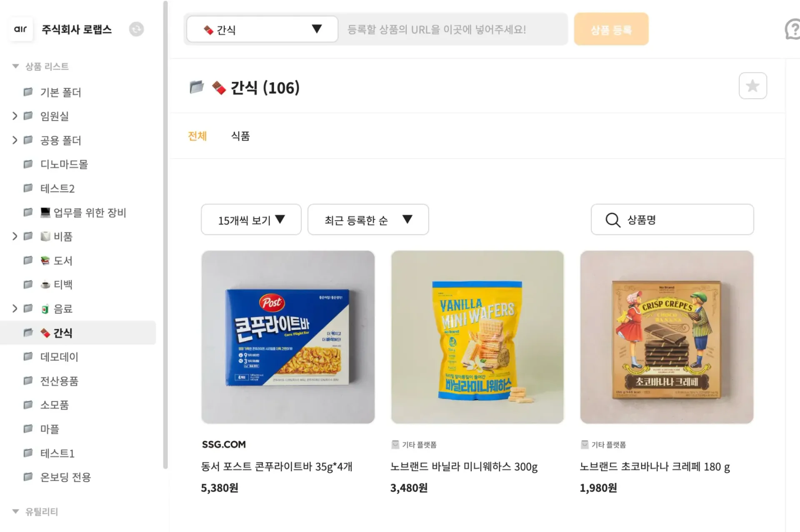Click the air logo icon top-left

click(21, 29)
